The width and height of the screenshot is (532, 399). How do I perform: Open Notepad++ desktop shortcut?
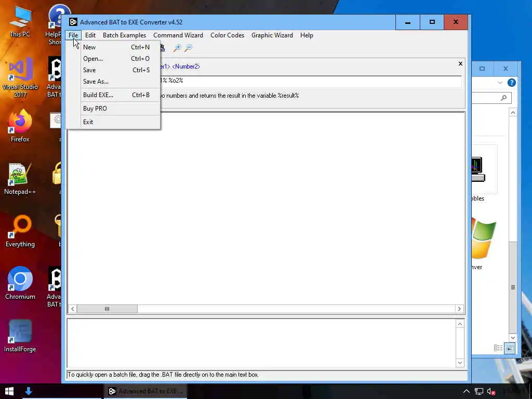(20, 179)
